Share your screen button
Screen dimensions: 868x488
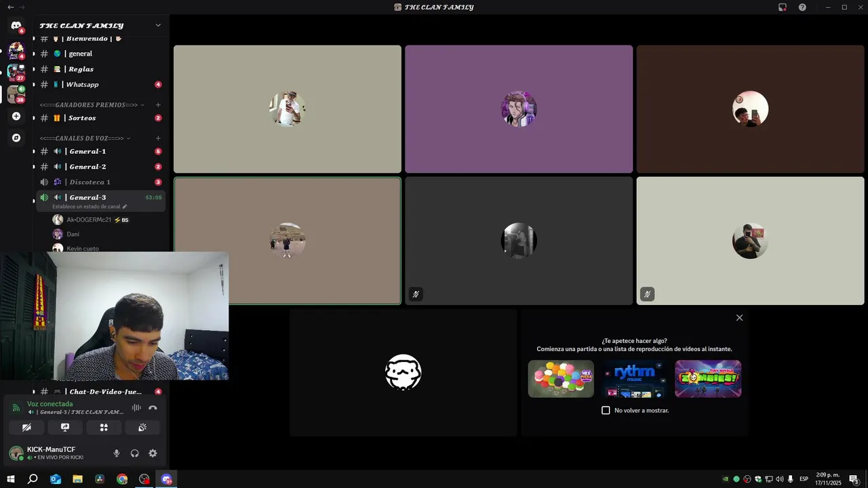point(65,428)
